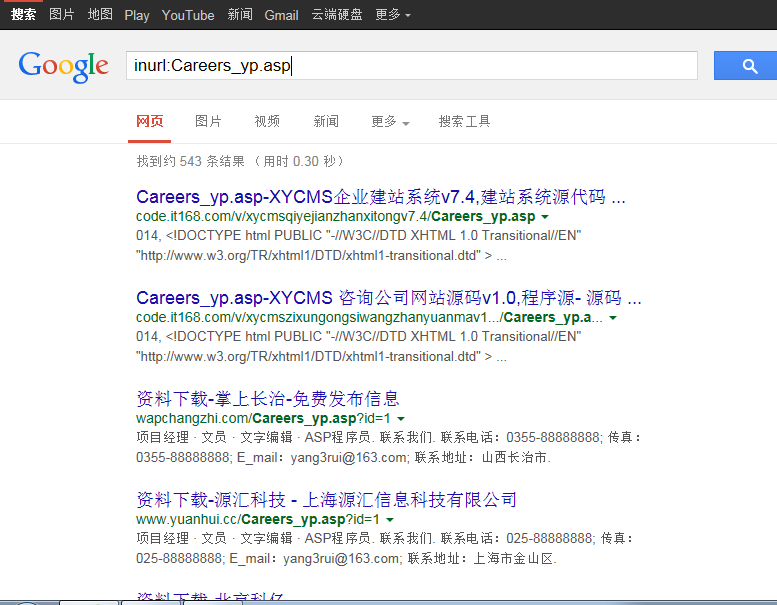Open 新闻 in the top black bar

point(240,14)
